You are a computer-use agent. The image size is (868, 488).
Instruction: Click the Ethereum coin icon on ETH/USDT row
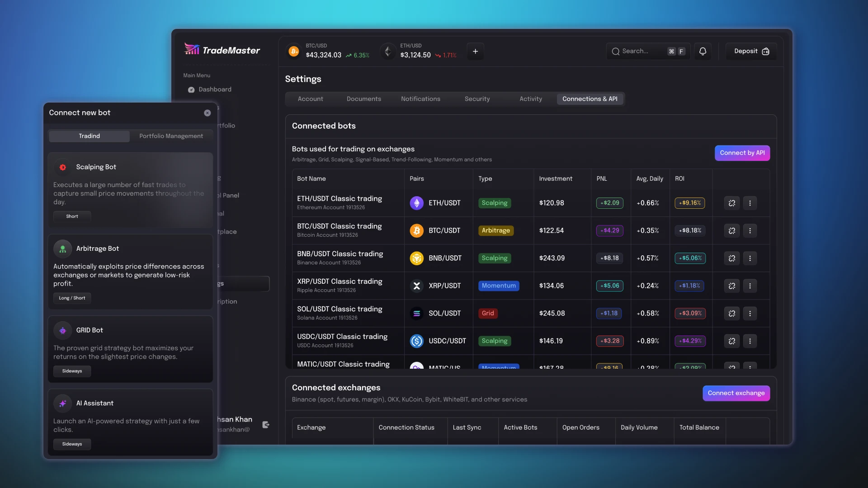tap(416, 203)
